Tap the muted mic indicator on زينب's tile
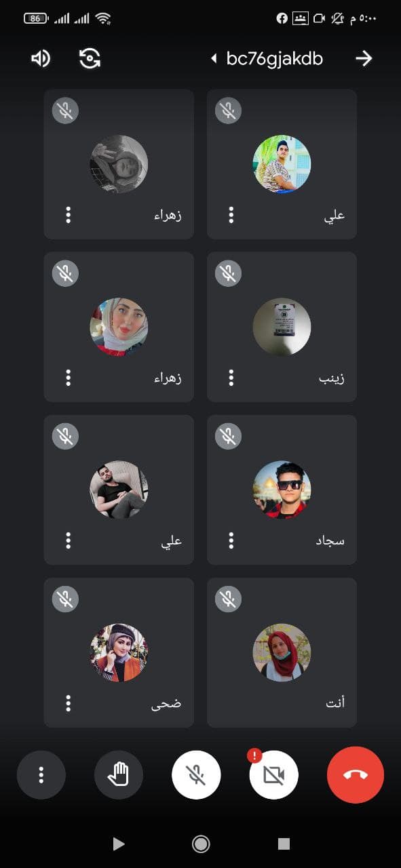Image resolution: width=401 pixels, height=868 pixels. pos(229,273)
